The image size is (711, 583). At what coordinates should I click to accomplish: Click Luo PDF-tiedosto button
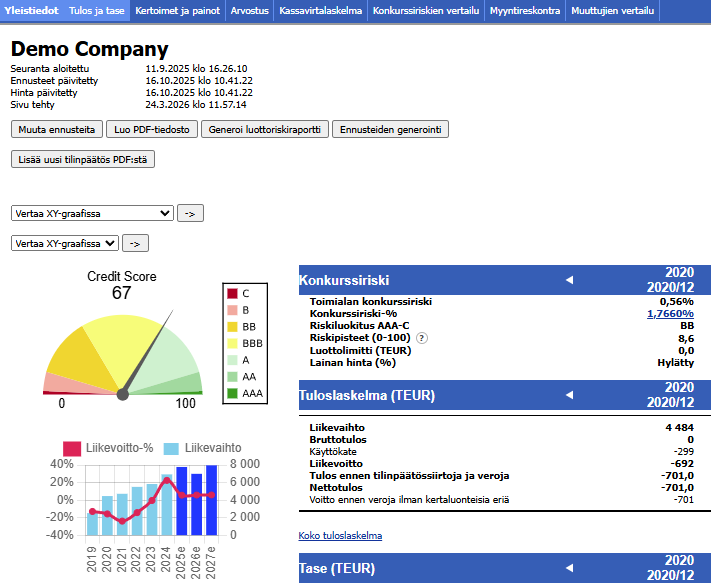pyautogui.click(x=152, y=129)
